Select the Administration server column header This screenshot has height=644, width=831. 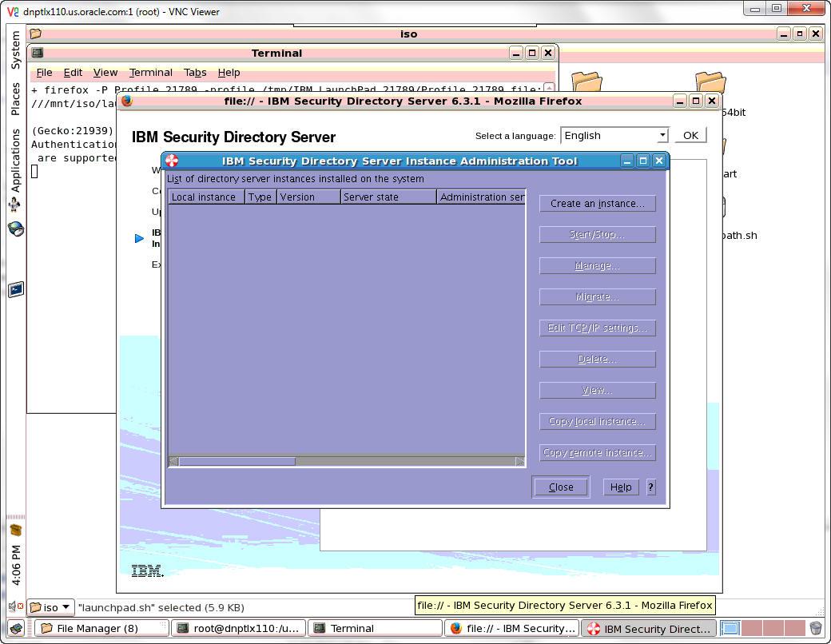481,197
